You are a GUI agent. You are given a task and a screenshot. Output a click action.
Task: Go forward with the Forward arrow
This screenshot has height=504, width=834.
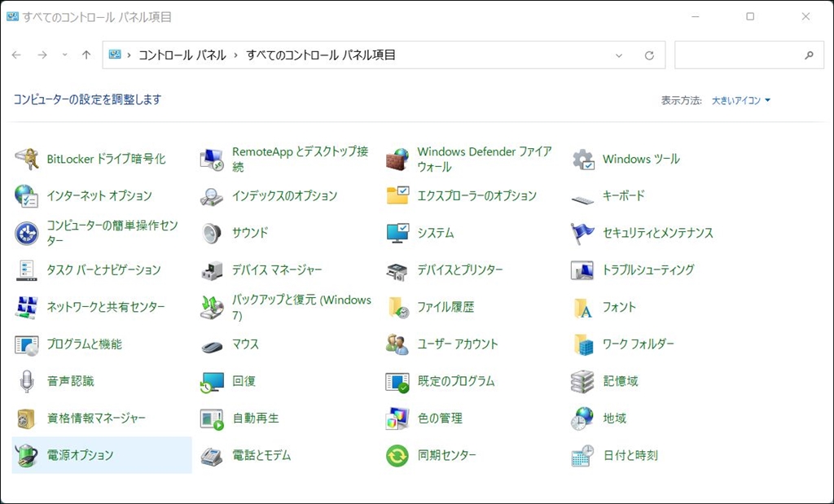(x=42, y=55)
